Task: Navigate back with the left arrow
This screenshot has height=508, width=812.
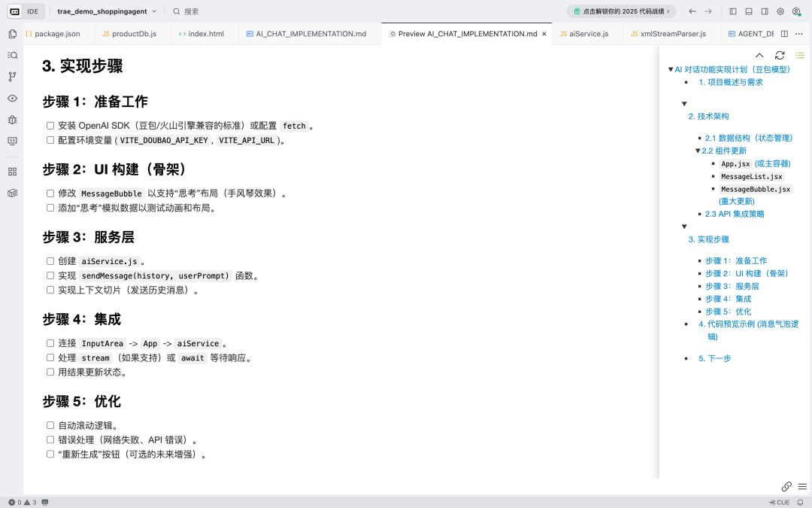Action: point(692,11)
